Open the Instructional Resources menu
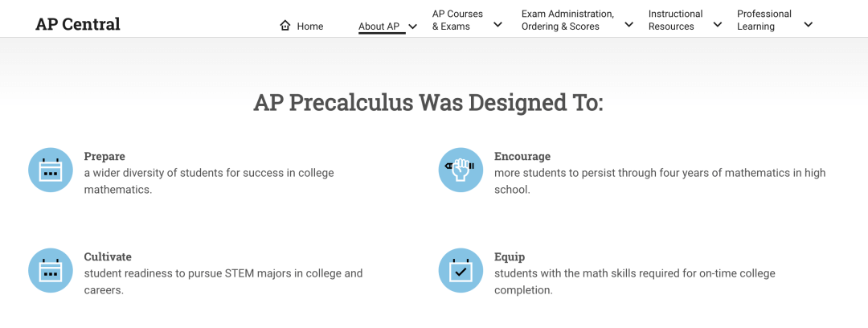The height and width of the screenshot is (328, 868). [675, 20]
